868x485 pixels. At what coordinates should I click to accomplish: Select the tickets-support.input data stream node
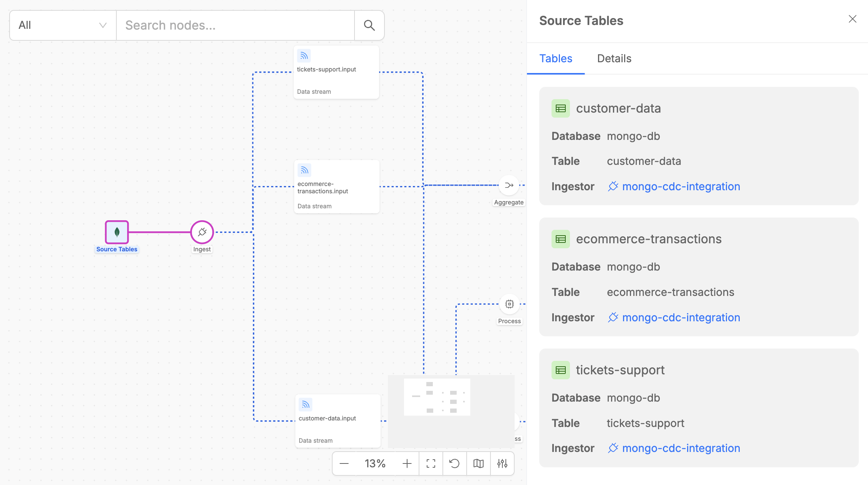pos(336,73)
